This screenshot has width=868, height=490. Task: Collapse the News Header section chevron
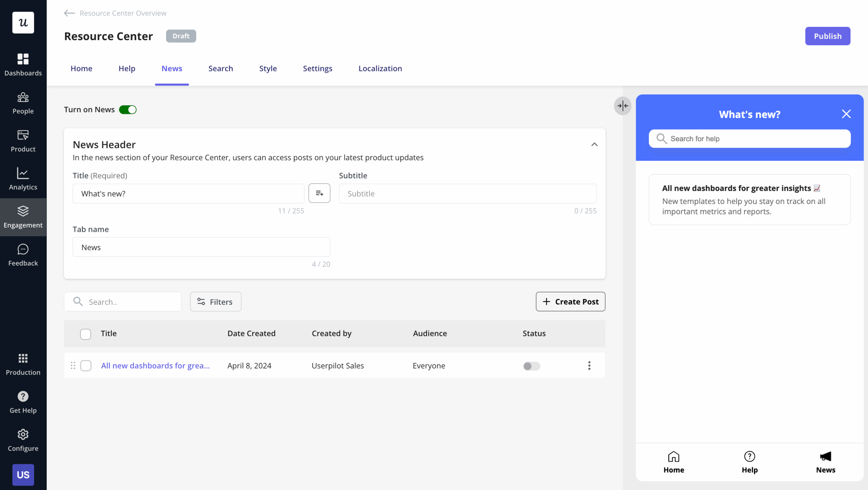point(594,145)
